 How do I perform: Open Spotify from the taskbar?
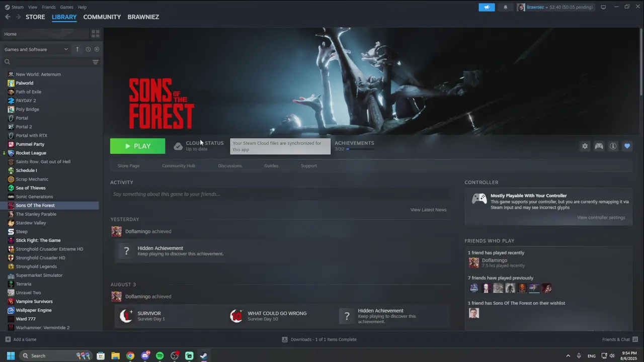pyautogui.click(x=160, y=355)
